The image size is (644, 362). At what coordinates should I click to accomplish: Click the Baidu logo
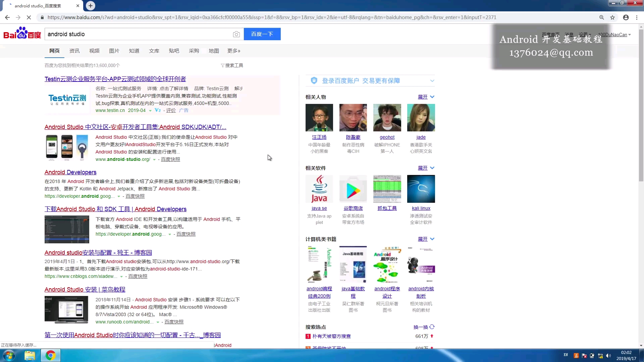(22, 34)
